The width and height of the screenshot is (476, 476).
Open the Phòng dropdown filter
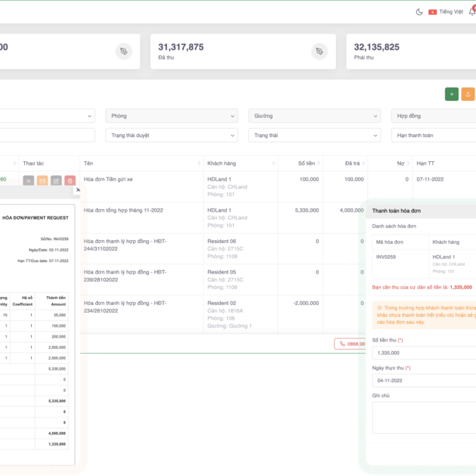point(171,116)
